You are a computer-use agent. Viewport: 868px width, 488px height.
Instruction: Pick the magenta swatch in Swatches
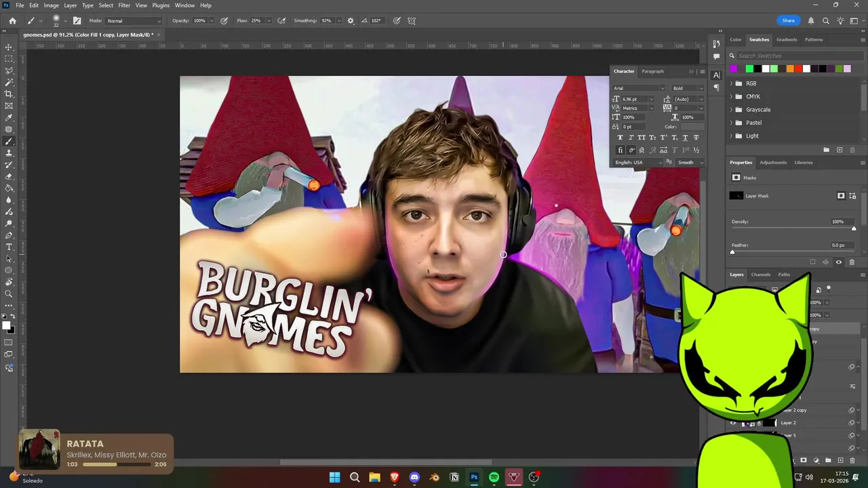pyautogui.click(x=733, y=68)
